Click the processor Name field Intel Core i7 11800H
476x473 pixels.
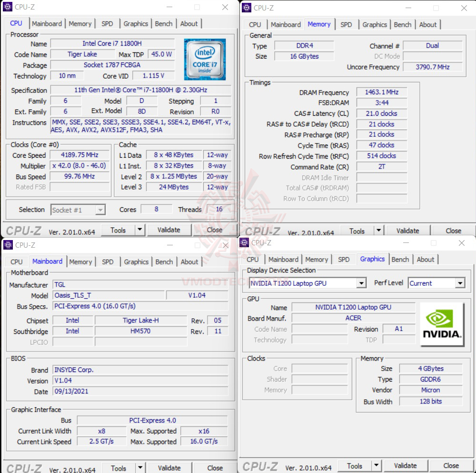112,43
